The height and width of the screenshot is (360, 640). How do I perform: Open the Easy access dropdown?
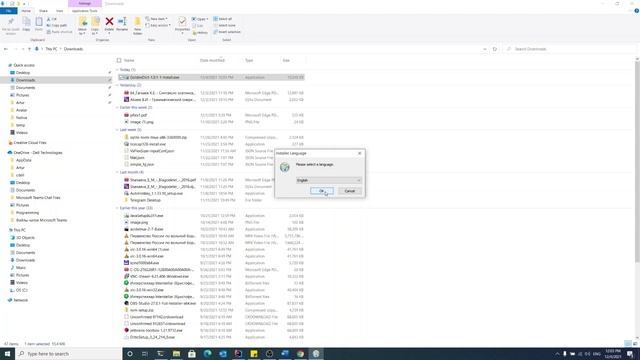click(158, 25)
